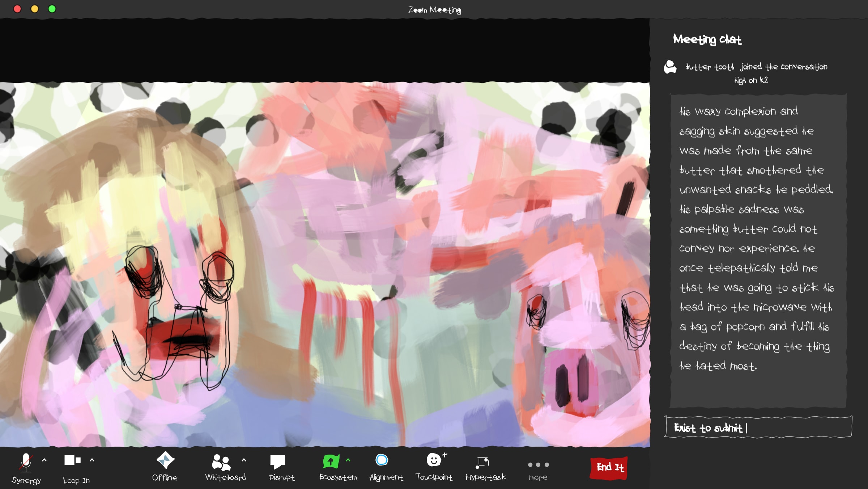Click the Disrupt chat bubble icon
Viewport: 868px width, 489px height.
(278, 461)
